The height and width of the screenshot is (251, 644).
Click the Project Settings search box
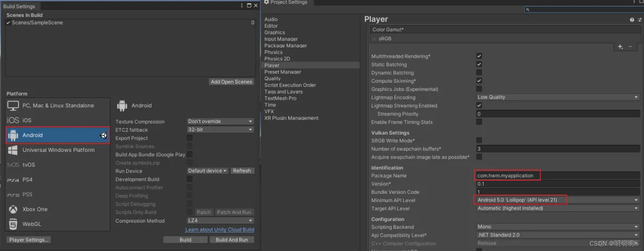tap(583, 9)
